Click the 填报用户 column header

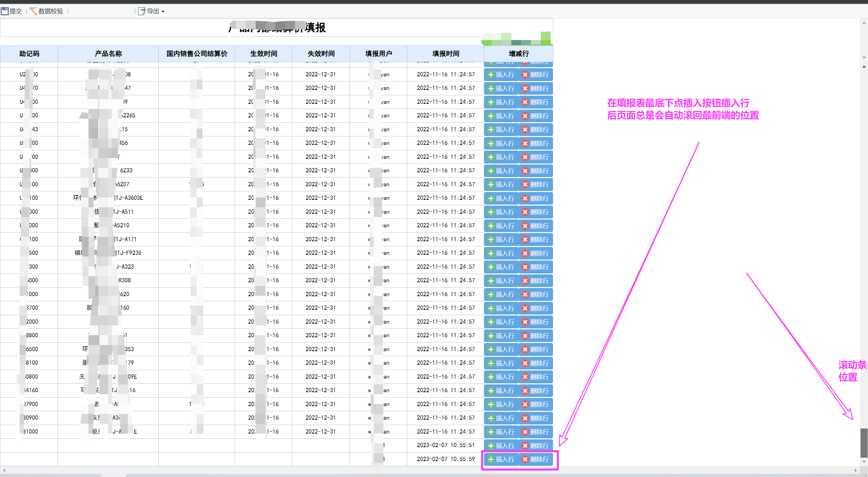point(378,54)
